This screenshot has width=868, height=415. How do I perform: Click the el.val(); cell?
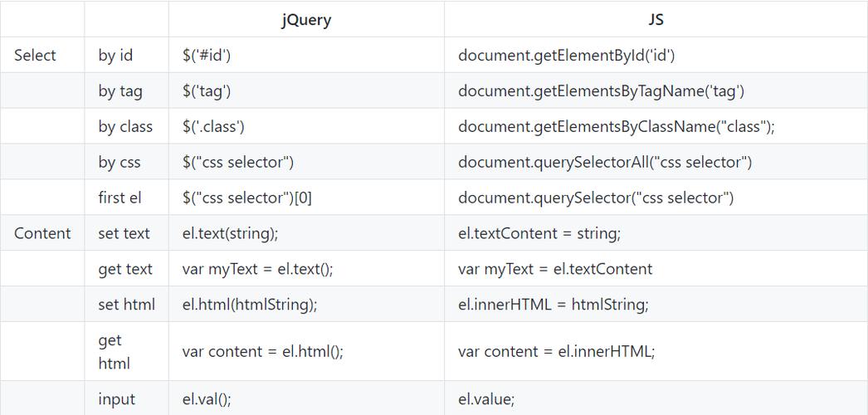pyautogui.click(x=306, y=398)
